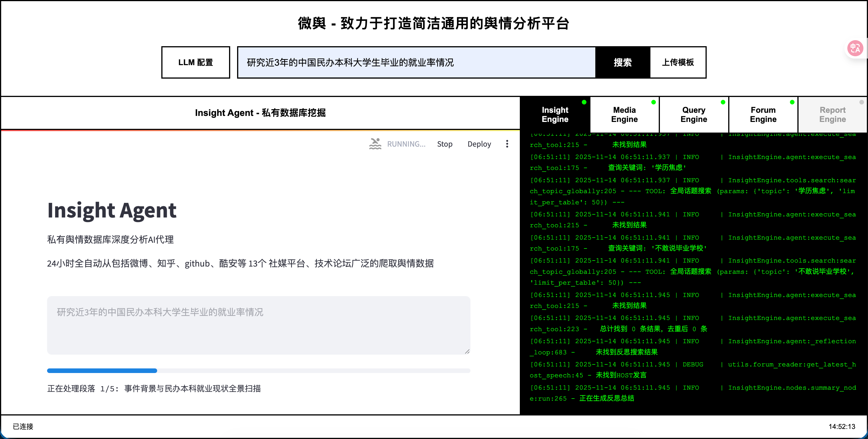Image resolution: width=868 pixels, height=439 pixels.
Task: Switch to the Query Engine tab
Action: pos(693,114)
